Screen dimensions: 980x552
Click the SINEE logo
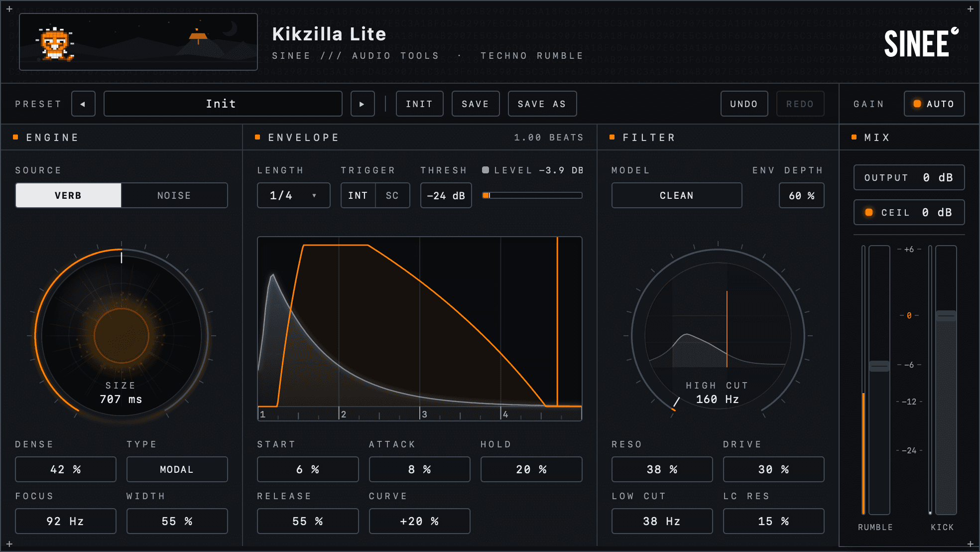pyautogui.click(x=921, y=43)
